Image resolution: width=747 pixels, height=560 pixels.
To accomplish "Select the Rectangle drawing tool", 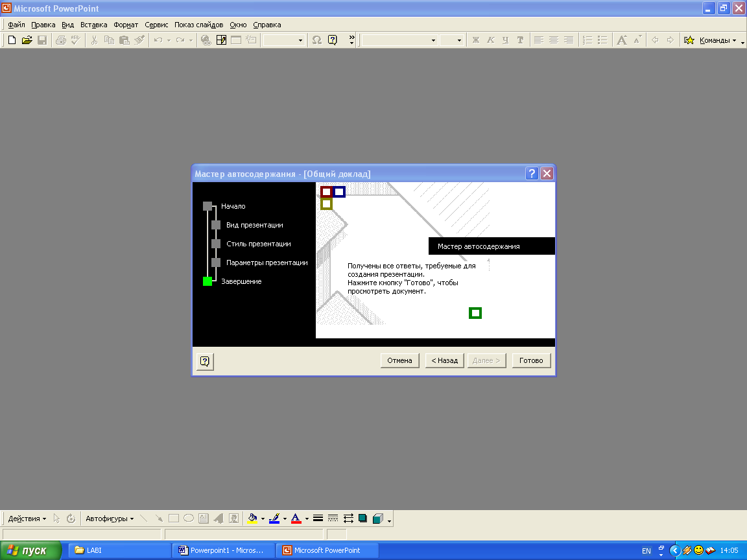I will point(174,519).
